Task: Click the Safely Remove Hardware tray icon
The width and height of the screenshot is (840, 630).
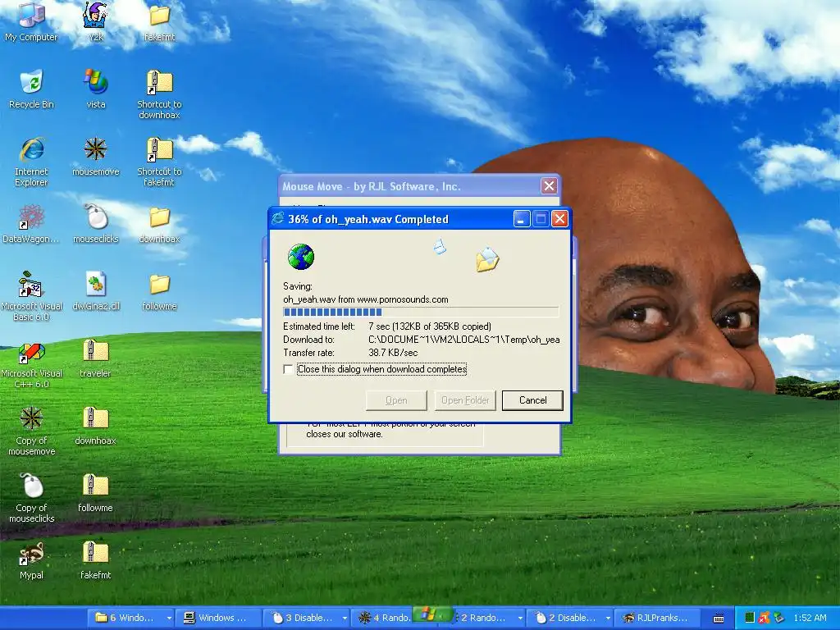Action: coord(779,618)
